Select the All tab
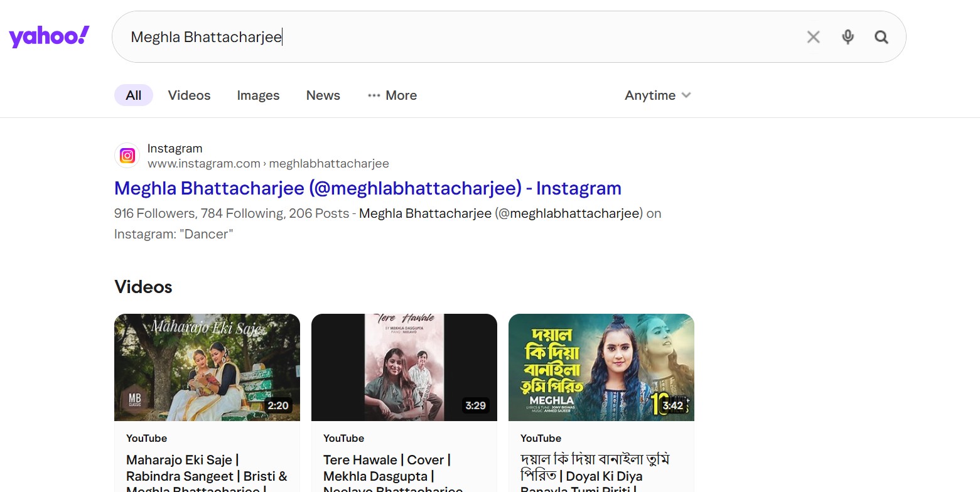This screenshot has height=492, width=980. [133, 95]
